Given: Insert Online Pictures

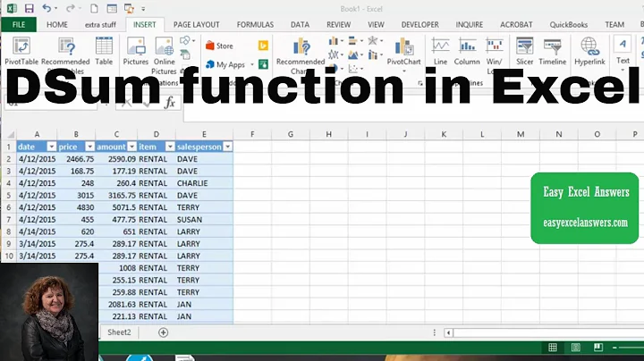Looking at the screenshot, I should [x=165, y=54].
